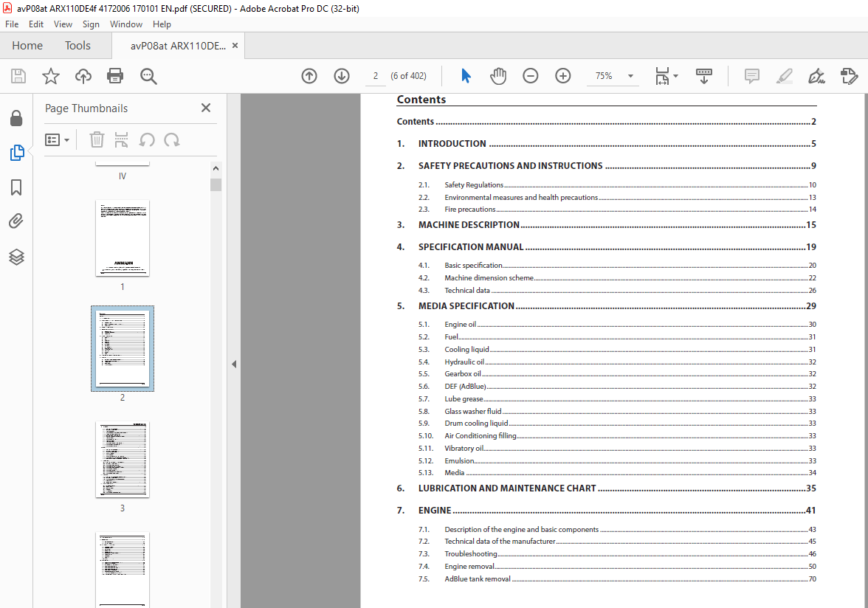Click the read mode keyboard icon

(x=704, y=76)
